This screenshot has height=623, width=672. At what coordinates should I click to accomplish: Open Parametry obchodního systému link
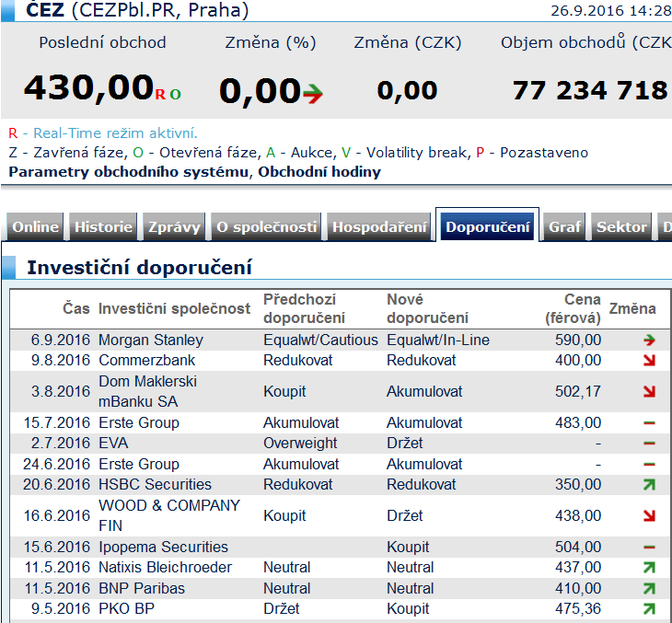tap(129, 172)
